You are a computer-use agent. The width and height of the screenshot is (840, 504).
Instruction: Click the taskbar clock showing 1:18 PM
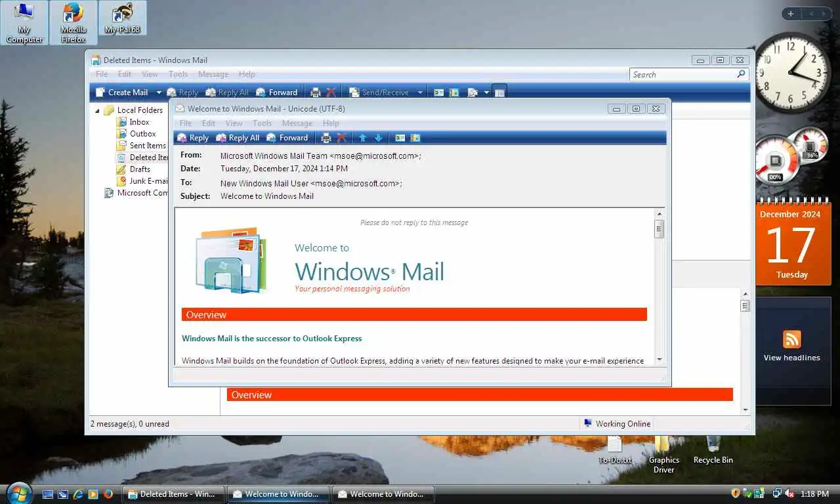click(x=814, y=494)
